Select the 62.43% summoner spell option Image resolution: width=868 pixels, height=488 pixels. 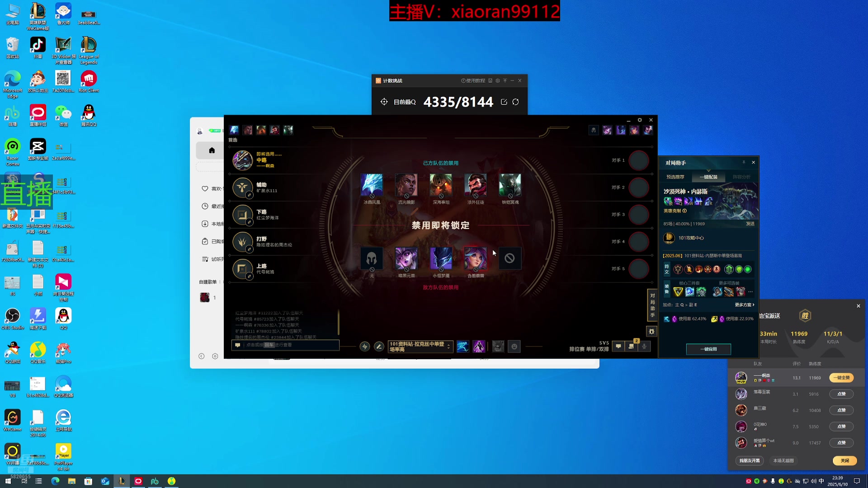coord(685,319)
